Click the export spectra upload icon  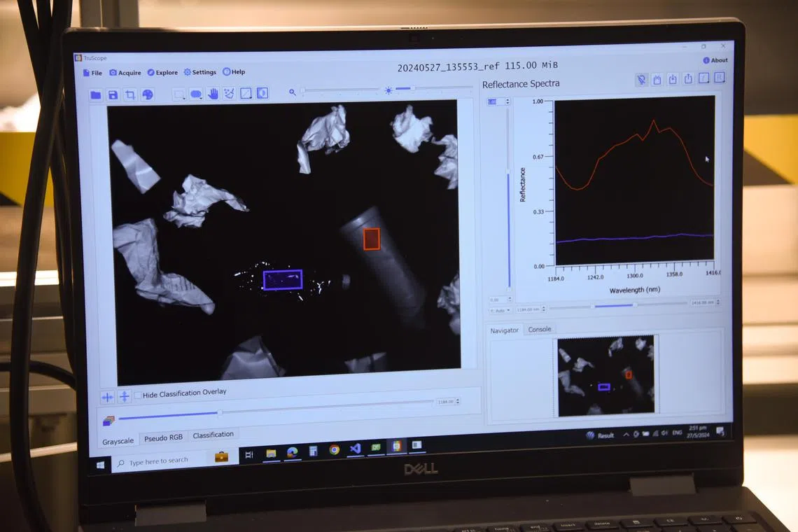[688, 79]
